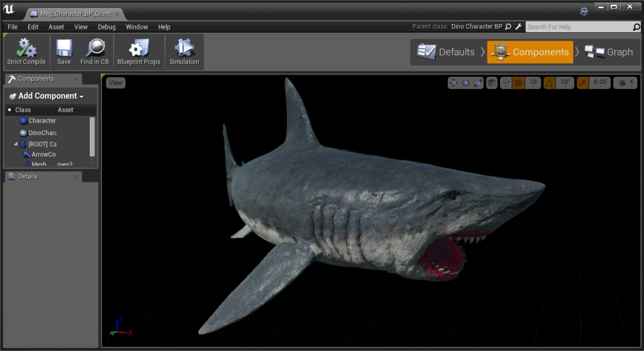Switch to the Graph mode tab

tap(609, 52)
